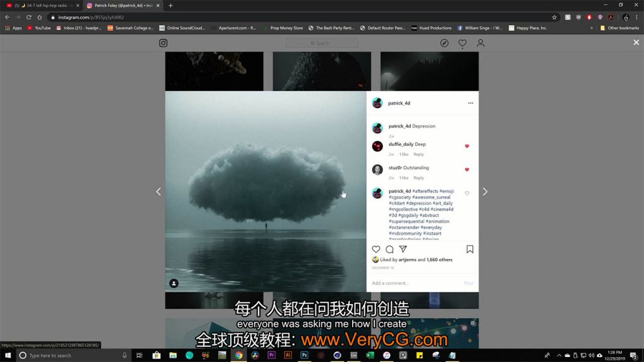
Task: Open the Happy Place, Inc. bookmark
Action: tap(528, 28)
